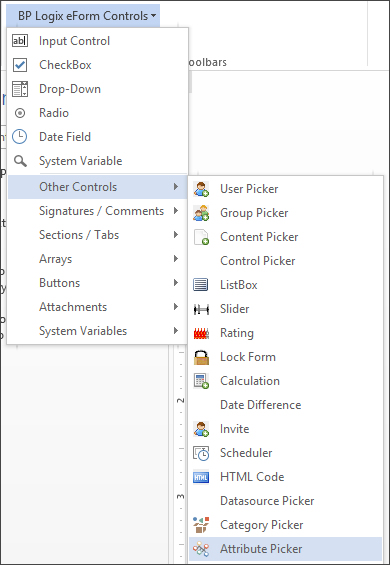390x565 pixels.
Task: Open the Buttons menu item
Action: [x=97, y=283]
